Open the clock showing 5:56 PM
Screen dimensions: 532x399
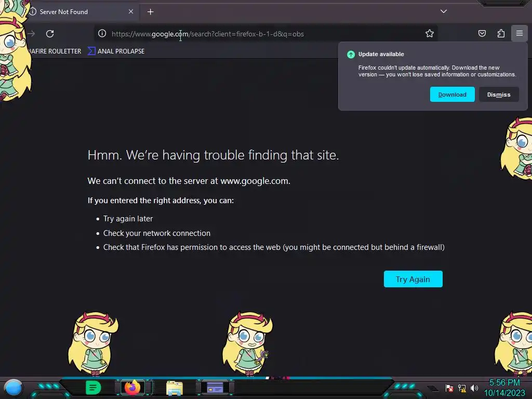tap(504, 388)
